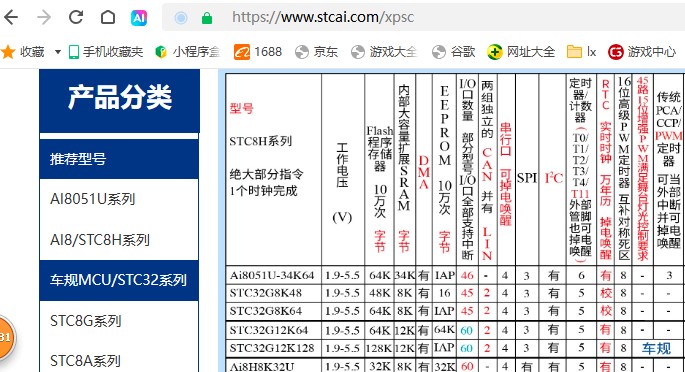
Task: Open the 1688 bookmark
Action: (x=258, y=52)
